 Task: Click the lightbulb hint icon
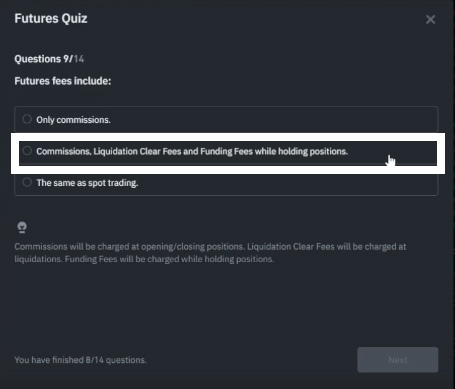(x=22, y=227)
